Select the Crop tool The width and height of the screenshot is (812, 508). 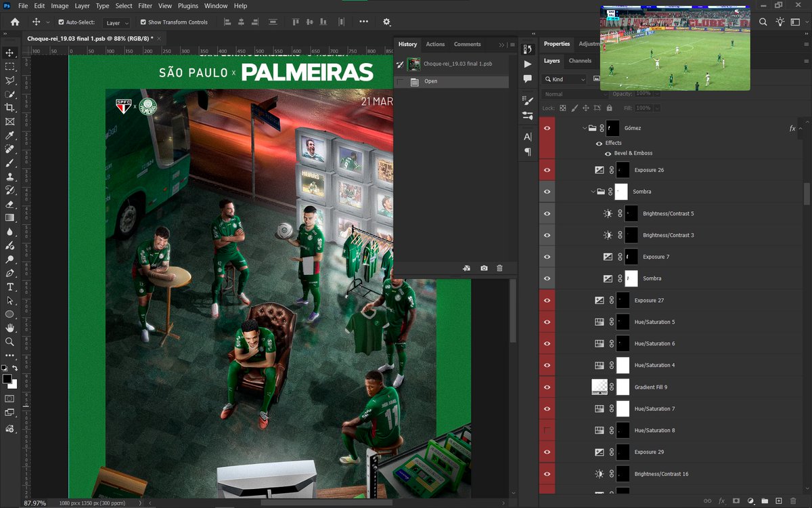point(9,108)
